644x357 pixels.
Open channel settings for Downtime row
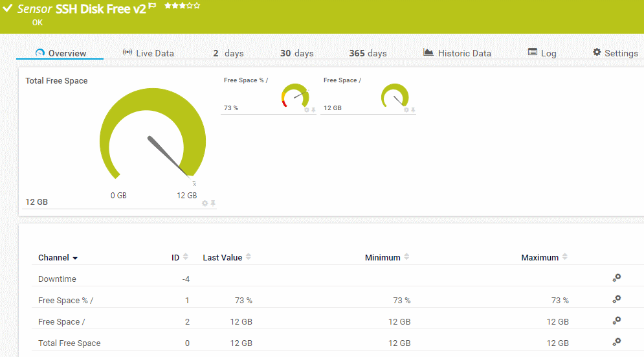point(616,278)
